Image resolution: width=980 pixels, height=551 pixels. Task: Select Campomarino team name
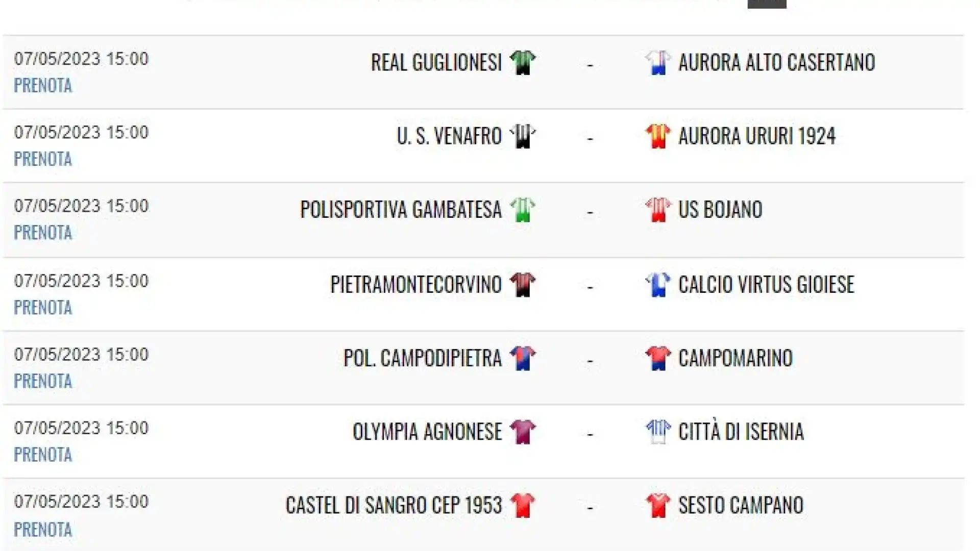pyautogui.click(x=736, y=358)
